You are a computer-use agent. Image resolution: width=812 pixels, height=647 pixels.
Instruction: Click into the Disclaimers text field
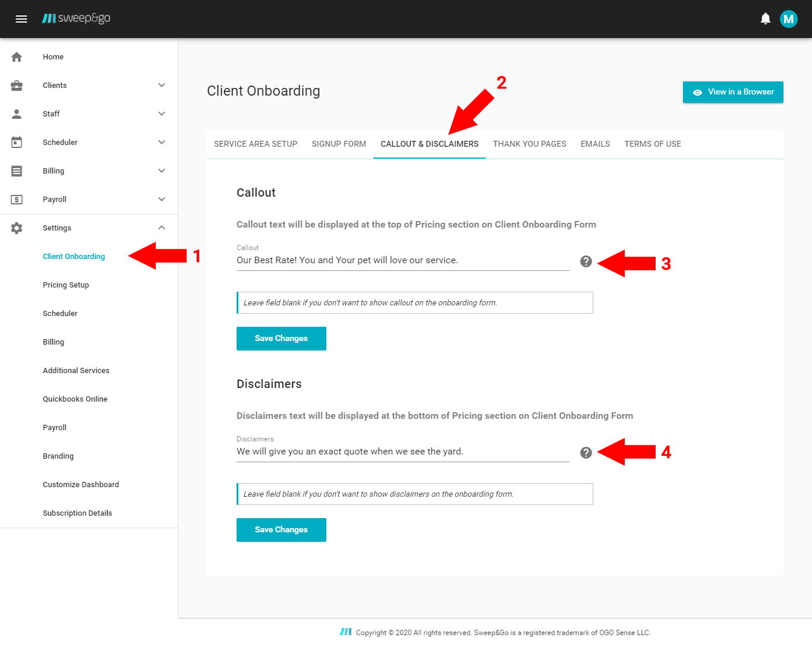(x=402, y=452)
